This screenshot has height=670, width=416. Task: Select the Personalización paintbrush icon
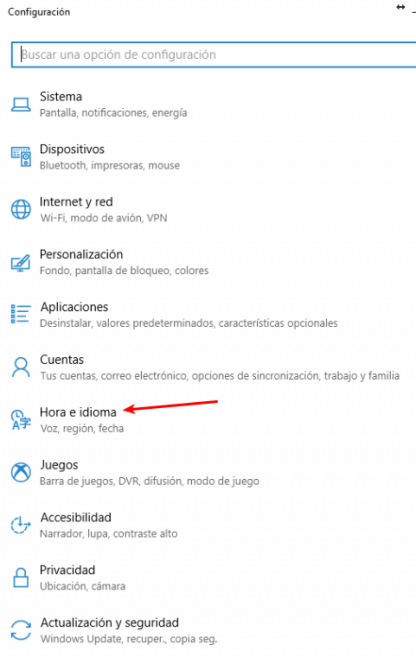click(x=21, y=262)
